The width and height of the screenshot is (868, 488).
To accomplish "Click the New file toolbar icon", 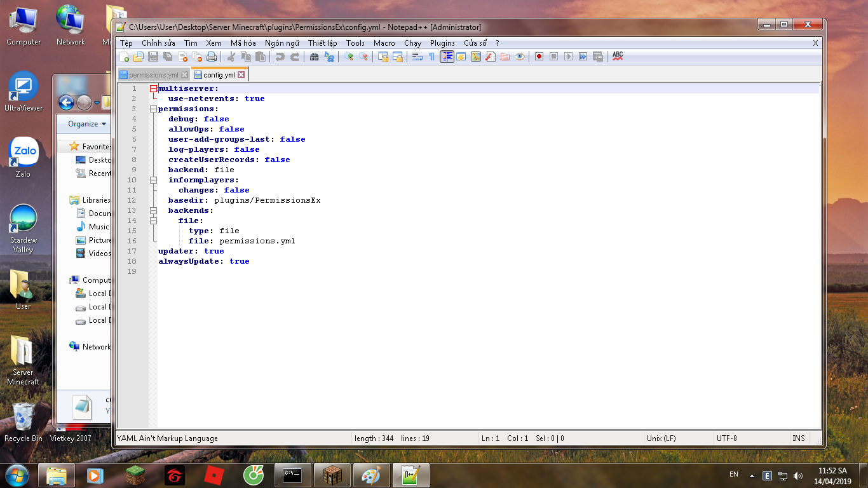I will pyautogui.click(x=125, y=57).
